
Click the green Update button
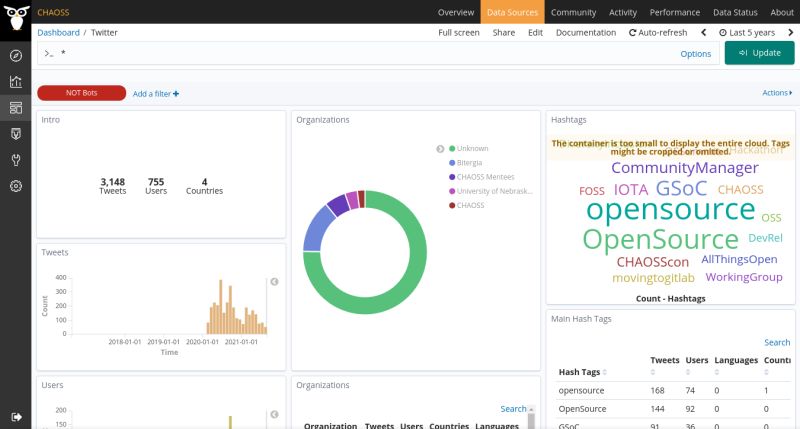pyautogui.click(x=759, y=53)
